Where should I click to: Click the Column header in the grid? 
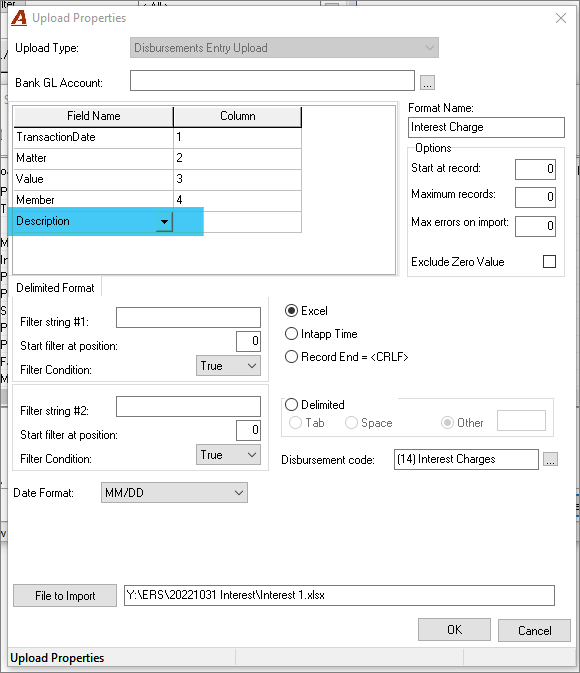237,116
